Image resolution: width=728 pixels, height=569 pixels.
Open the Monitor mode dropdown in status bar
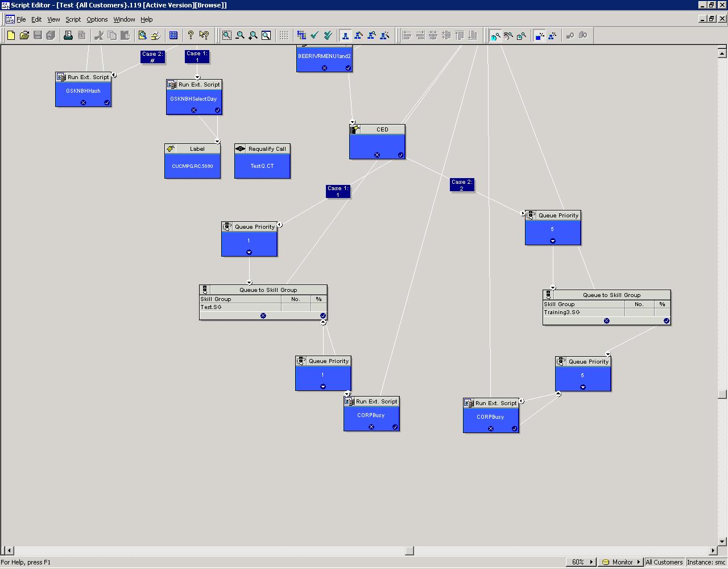pyautogui.click(x=619, y=562)
